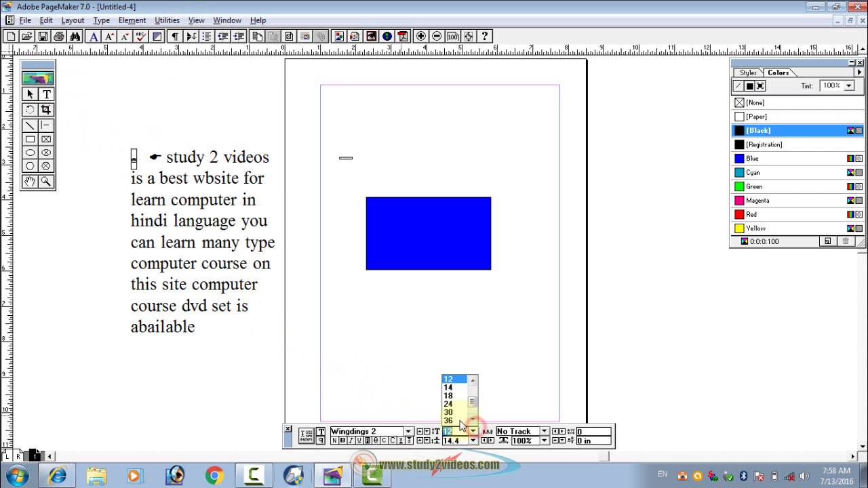This screenshot has height=488, width=868.
Task: Open the Type menu
Action: click(102, 20)
